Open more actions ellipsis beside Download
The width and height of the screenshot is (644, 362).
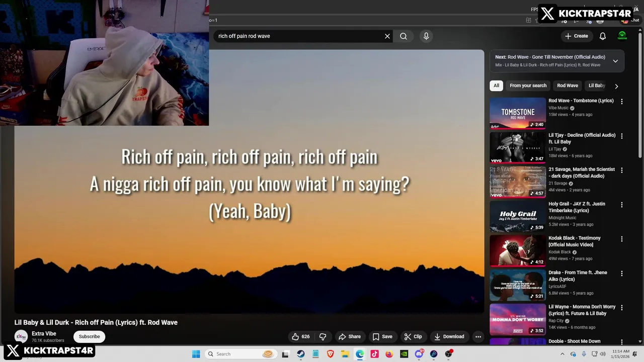(x=478, y=336)
